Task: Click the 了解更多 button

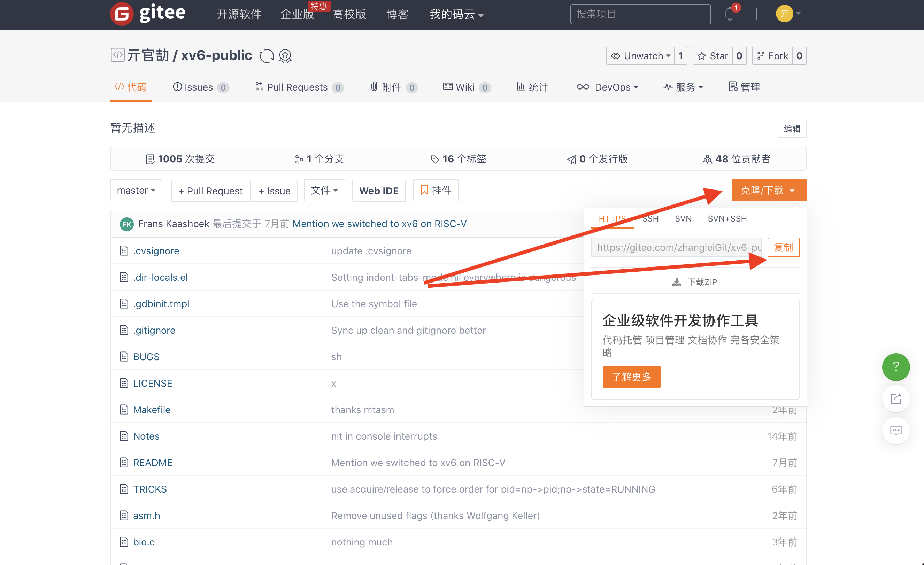Action: click(631, 377)
